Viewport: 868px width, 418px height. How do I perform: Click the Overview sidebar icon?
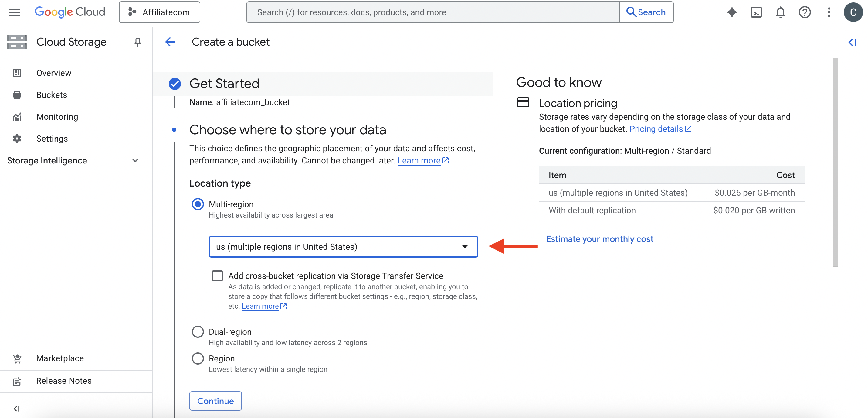pyautogui.click(x=17, y=73)
